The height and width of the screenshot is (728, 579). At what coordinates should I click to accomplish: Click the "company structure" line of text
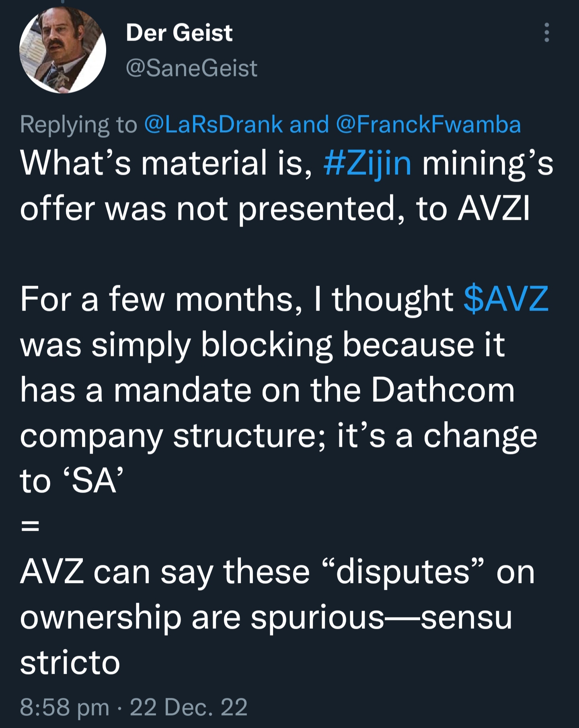pyautogui.click(x=278, y=436)
